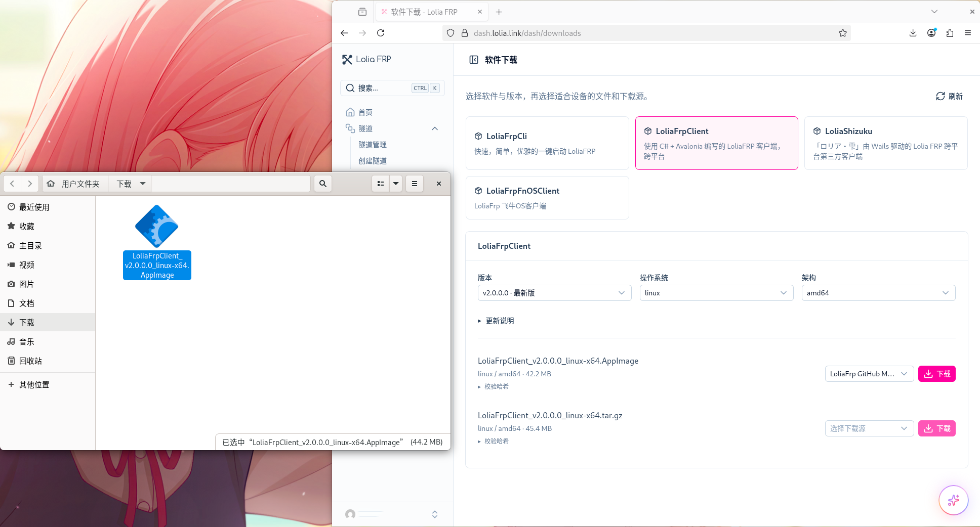Open 创建隧道 in the sidebar
Image resolution: width=980 pixels, height=527 pixels.
pos(373,161)
